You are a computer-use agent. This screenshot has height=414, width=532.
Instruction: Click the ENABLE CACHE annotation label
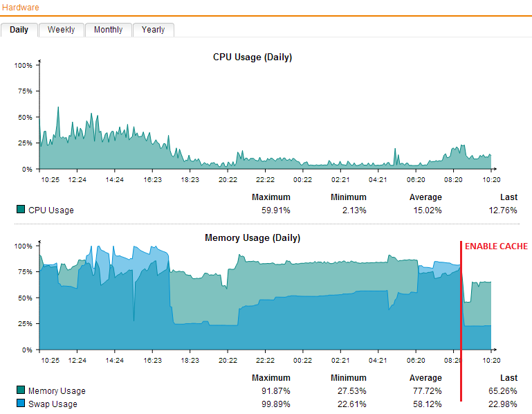pos(495,246)
